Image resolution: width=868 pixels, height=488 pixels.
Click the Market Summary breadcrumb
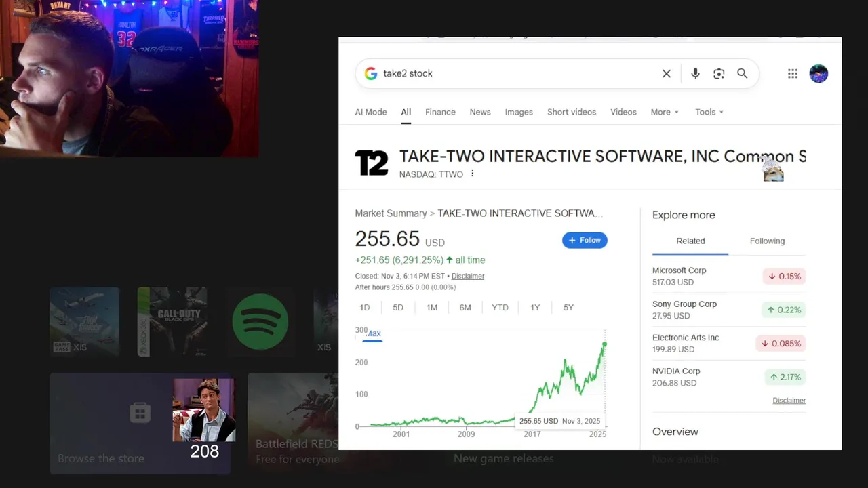pos(391,213)
